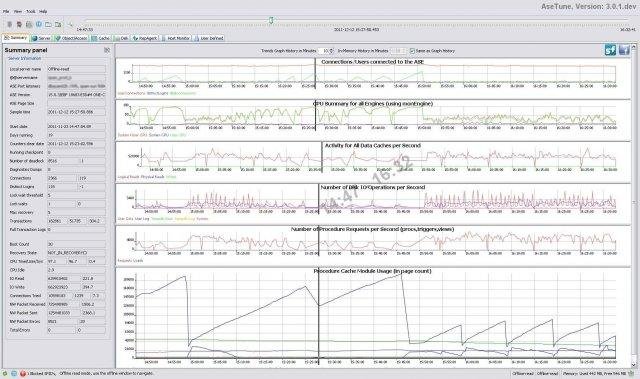Click the ASE Version field
The image size is (640, 379).
(x=76, y=95)
